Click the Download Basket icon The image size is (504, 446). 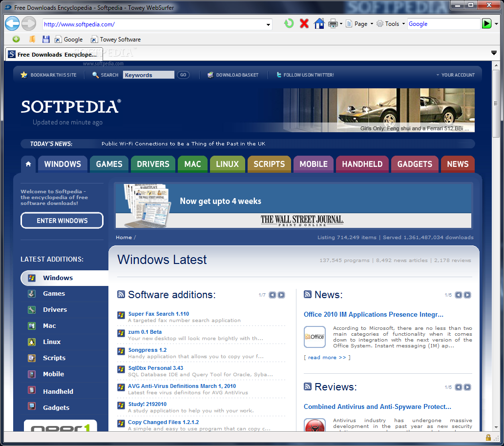[x=210, y=75]
